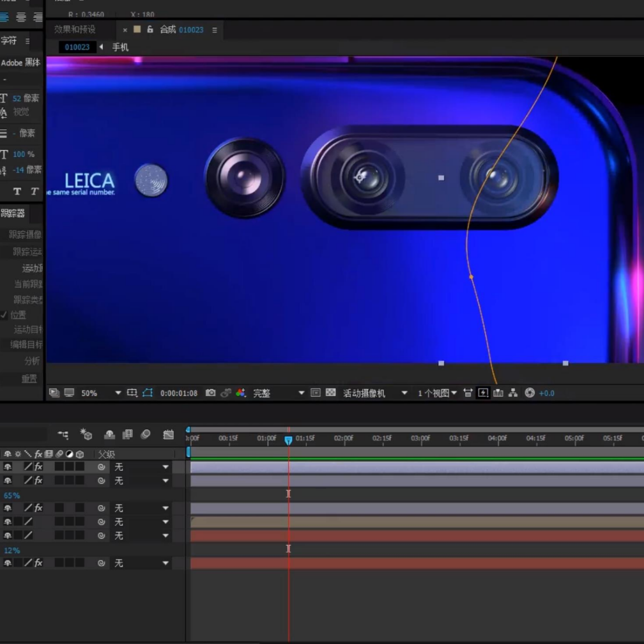Screen dimensions: 644x644
Task: Reset exposure with the aperture icon
Action: tap(530, 393)
